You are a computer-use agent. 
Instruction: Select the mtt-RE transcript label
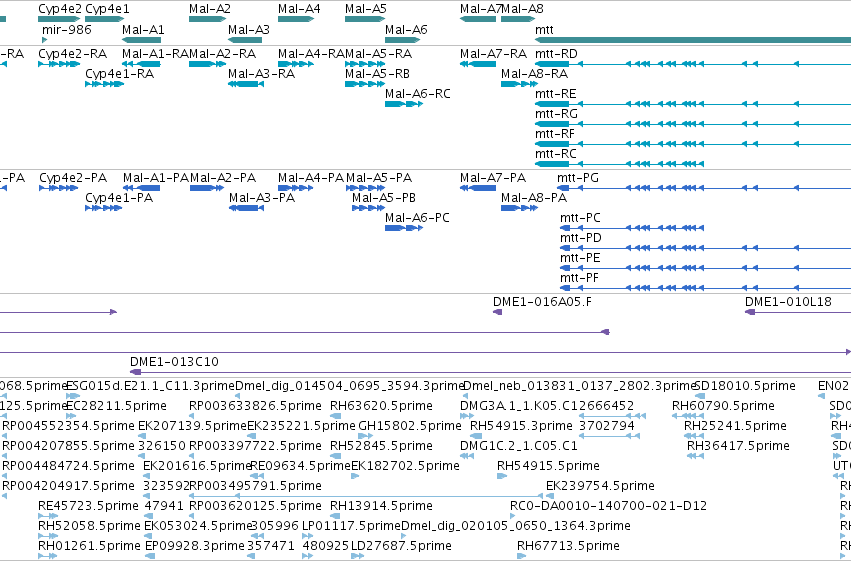pos(556,93)
